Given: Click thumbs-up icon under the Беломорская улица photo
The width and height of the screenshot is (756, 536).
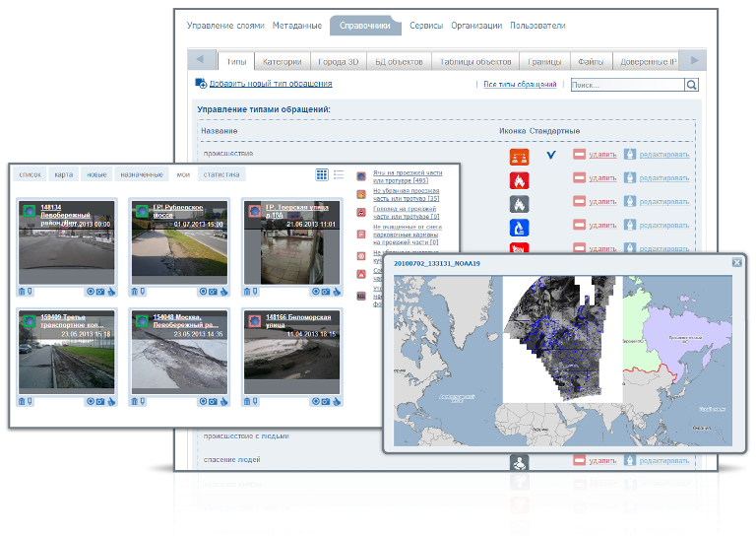Looking at the screenshot, I should 336,402.
